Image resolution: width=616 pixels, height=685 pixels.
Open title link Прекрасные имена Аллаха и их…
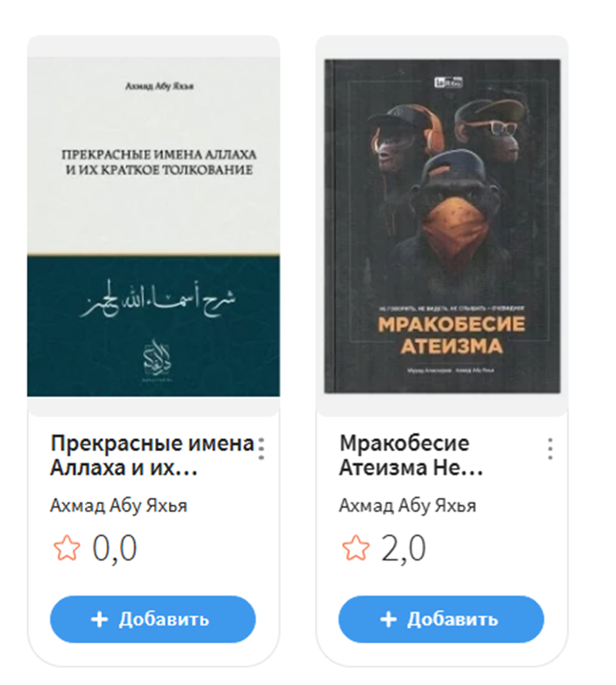click(152, 456)
